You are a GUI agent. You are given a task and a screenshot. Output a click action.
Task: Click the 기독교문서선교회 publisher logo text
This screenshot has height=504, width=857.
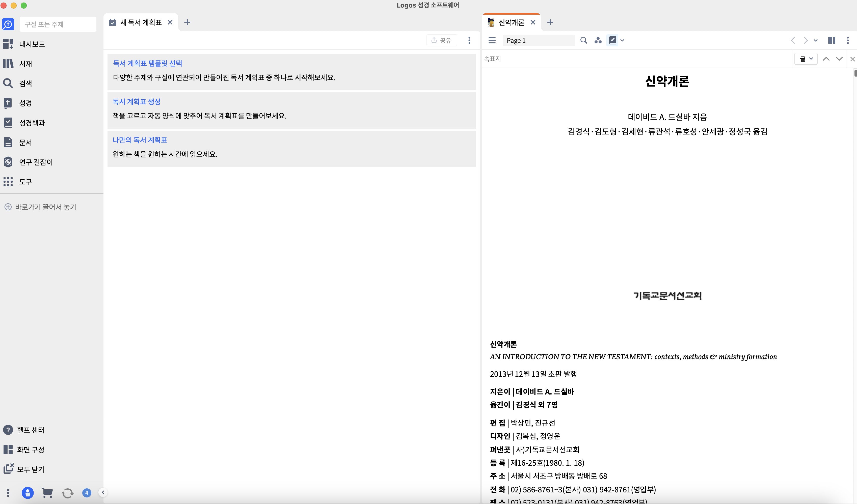tap(667, 296)
